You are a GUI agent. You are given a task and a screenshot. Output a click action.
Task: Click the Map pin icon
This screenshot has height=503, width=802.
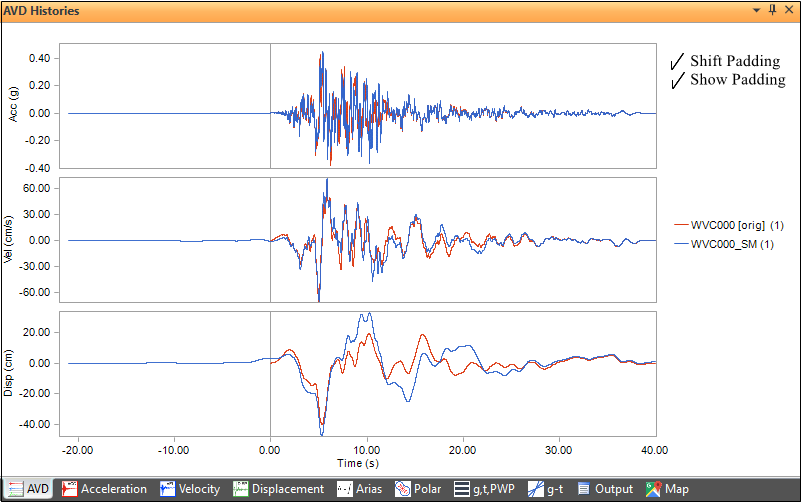click(654, 489)
